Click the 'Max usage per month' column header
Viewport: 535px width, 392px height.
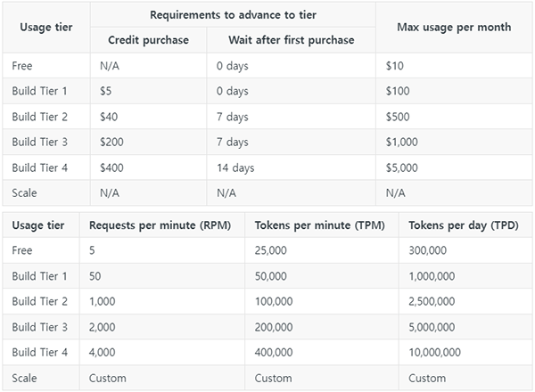pyautogui.click(x=454, y=27)
